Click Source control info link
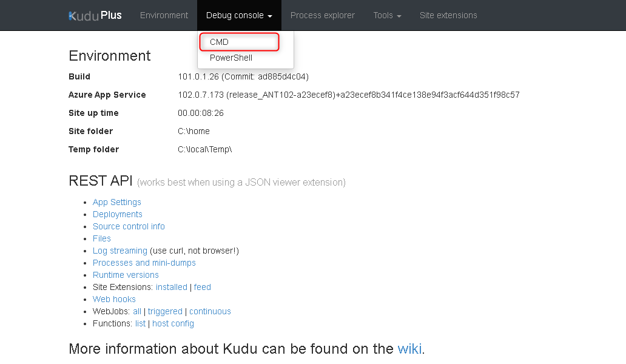Viewport: 626px width, 364px height. 129,226
